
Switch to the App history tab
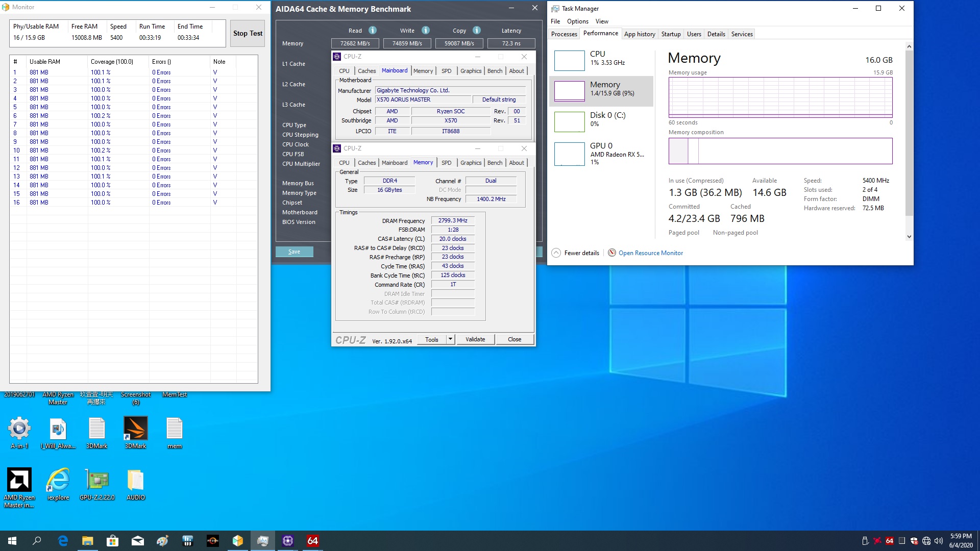(x=640, y=34)
